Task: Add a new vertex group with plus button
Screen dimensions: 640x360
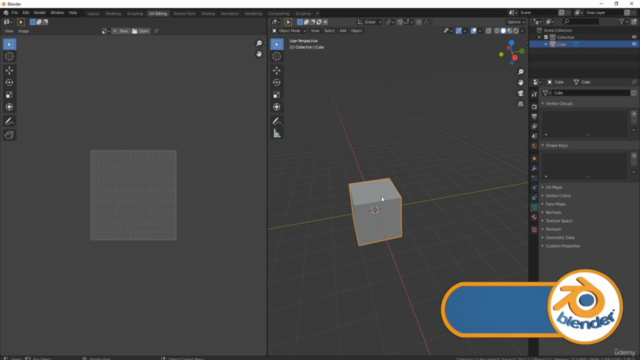Action: point(634,114)
